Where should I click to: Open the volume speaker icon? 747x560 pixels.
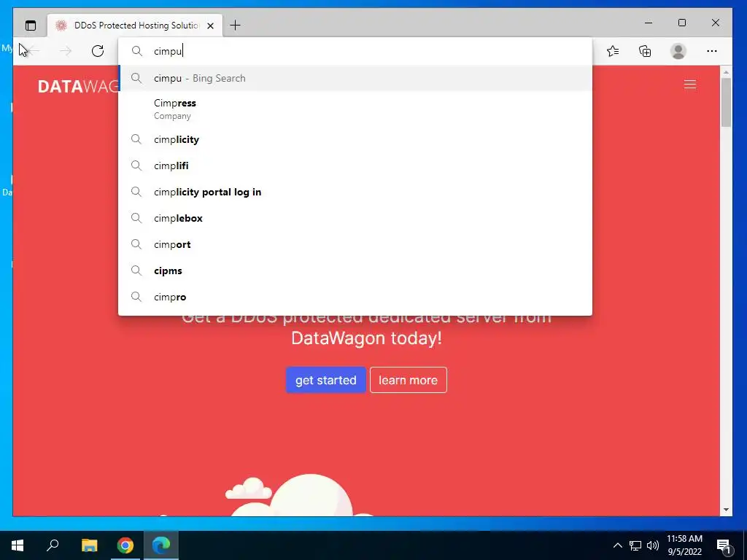[653, 545]
